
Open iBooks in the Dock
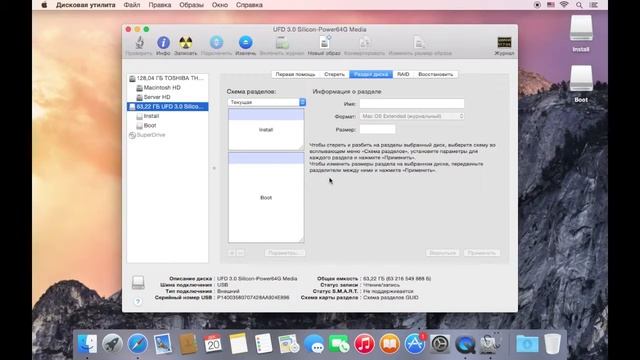389,344
